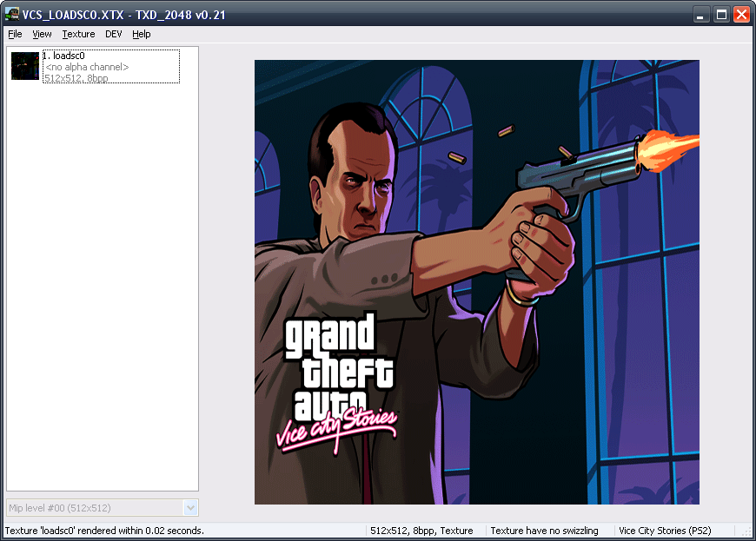This screenshot has height=541, width=756.
Task: Expand the Mip level dropdown arrow
Action: coord(191,508)
